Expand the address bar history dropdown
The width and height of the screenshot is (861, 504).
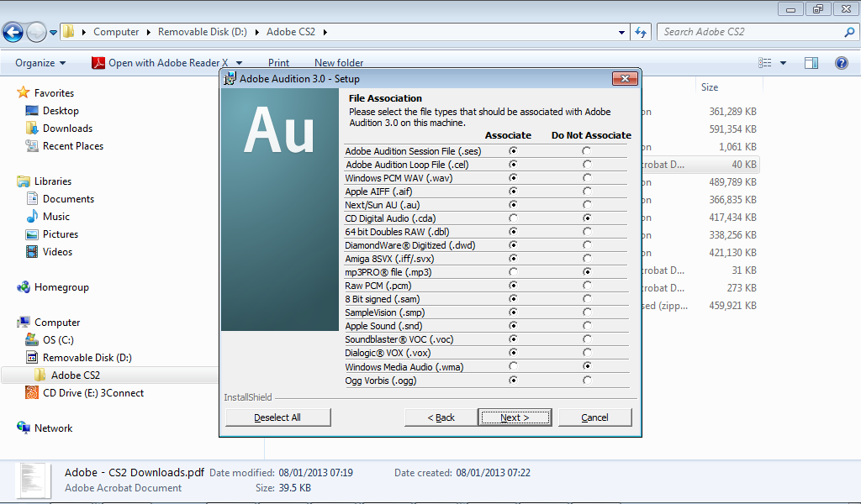pos(621,33)
